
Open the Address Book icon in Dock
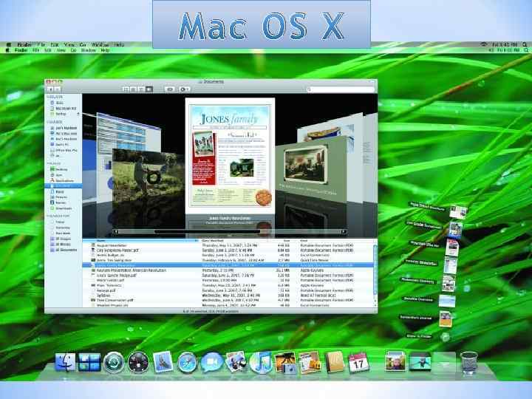(335, 362)
